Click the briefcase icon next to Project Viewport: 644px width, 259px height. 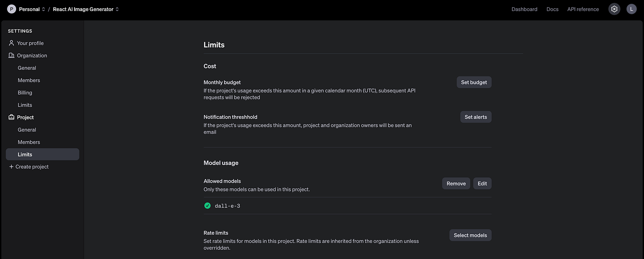[11, 117]
